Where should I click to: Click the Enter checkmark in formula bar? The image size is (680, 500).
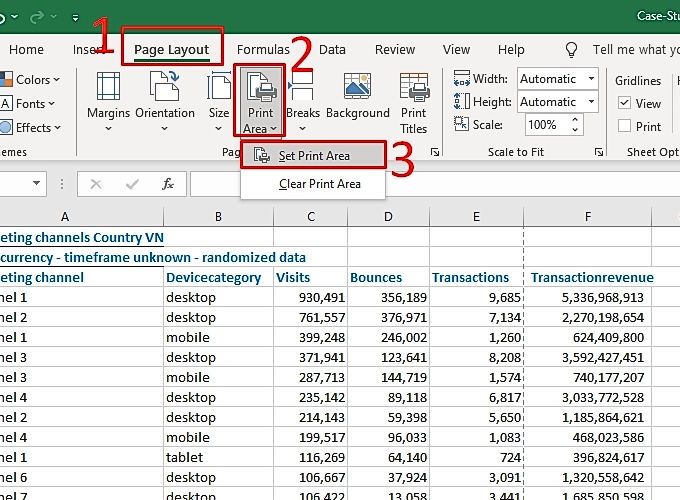coord(132,184)
